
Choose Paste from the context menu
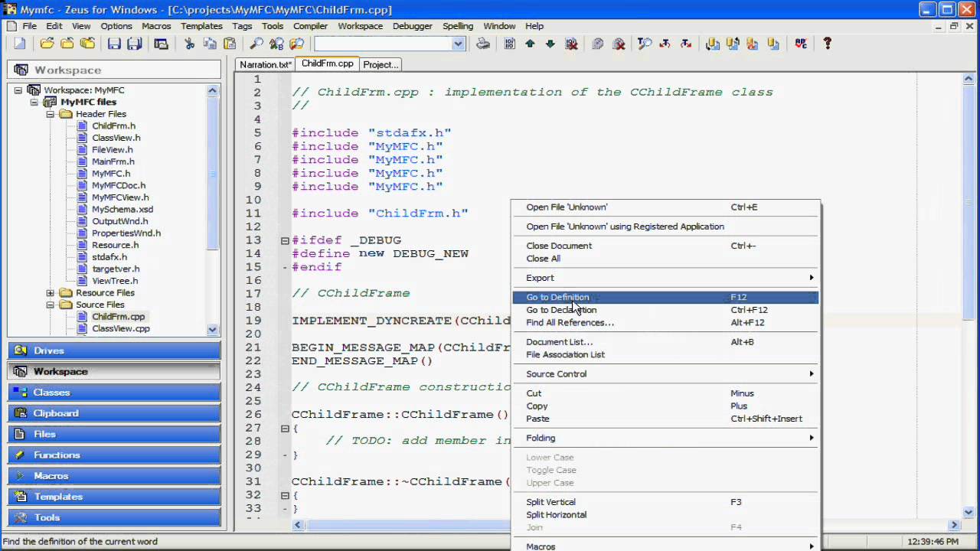(x=666, y=419)
